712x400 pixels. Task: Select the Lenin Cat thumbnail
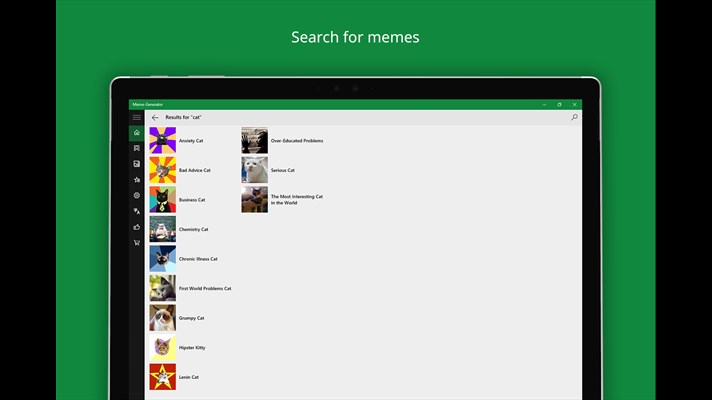click(162, 377)
